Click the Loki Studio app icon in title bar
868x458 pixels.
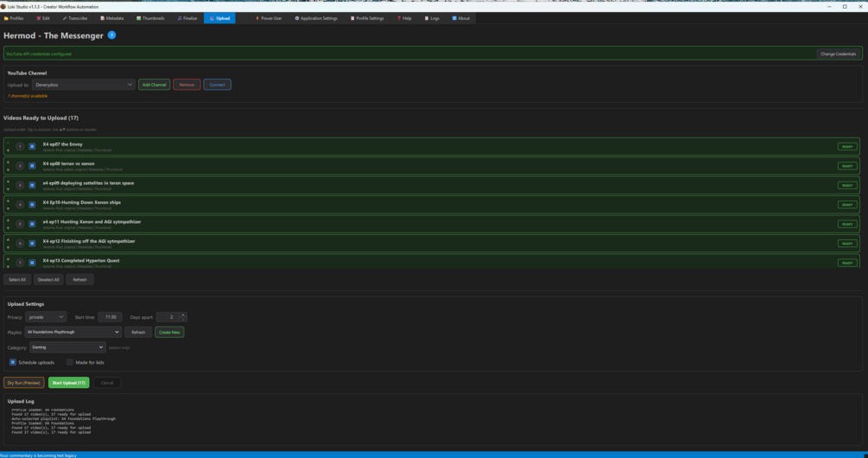pos(3,7)
